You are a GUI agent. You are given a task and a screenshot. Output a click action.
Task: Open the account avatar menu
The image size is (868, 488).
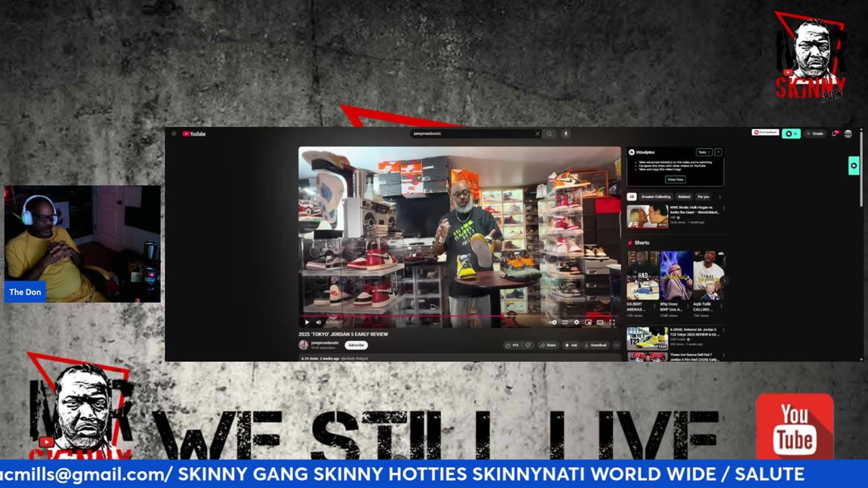click(x=848, y=134)
